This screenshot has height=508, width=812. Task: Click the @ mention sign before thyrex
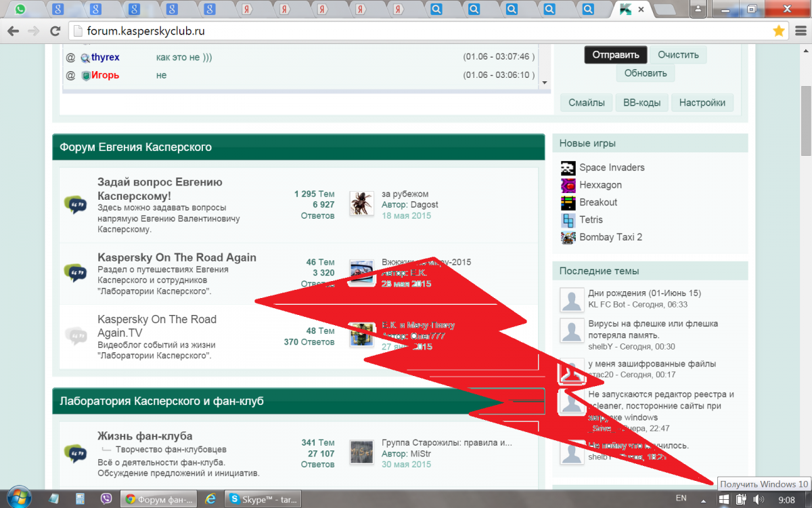70,58
